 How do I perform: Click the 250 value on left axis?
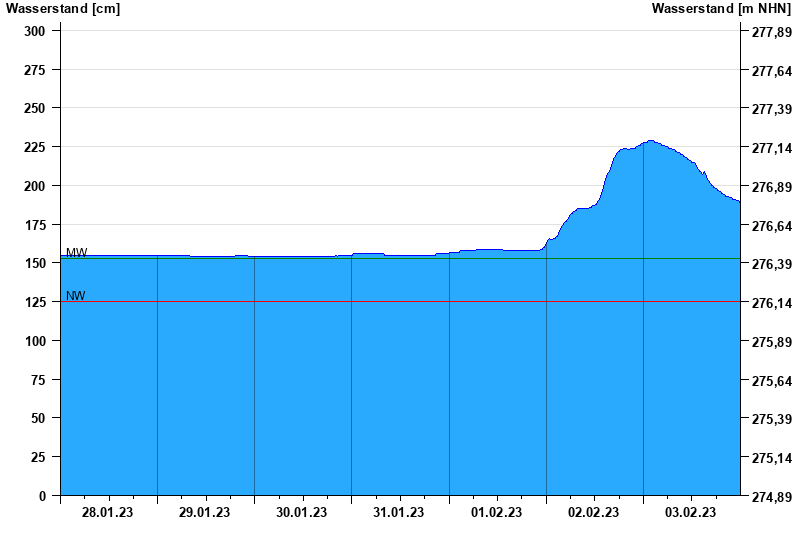(x=35, y=108)
